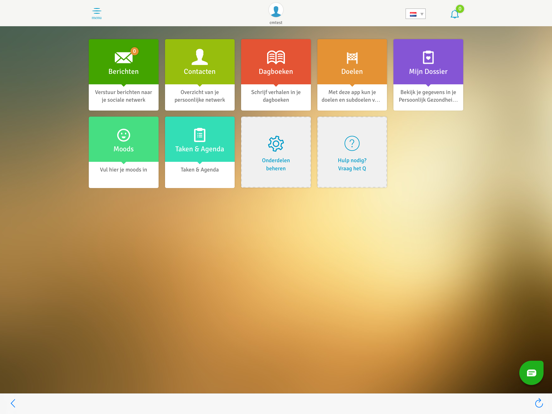Click the Moods tile label
Screen dimensions: 552x414
(x=124, y=149)
